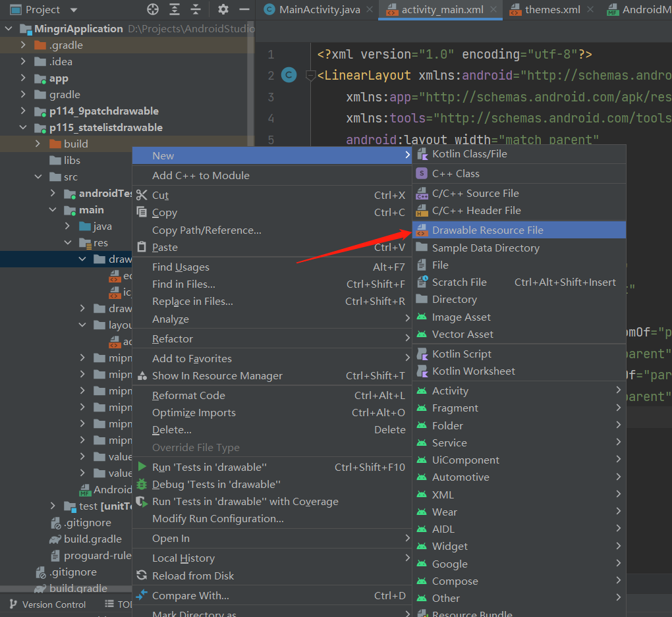Select the build.gradle file in tree
This screenshot has height=617, width=672.
93,539
